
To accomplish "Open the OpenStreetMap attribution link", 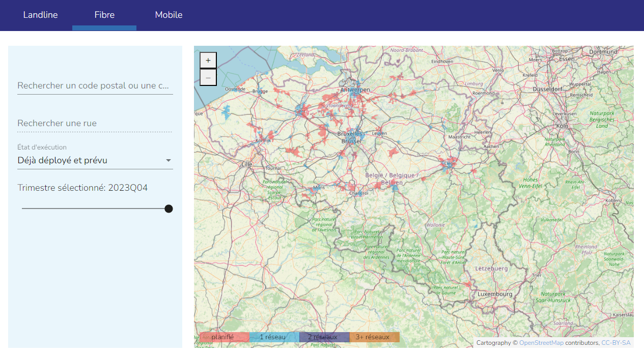I will point(541,343).
